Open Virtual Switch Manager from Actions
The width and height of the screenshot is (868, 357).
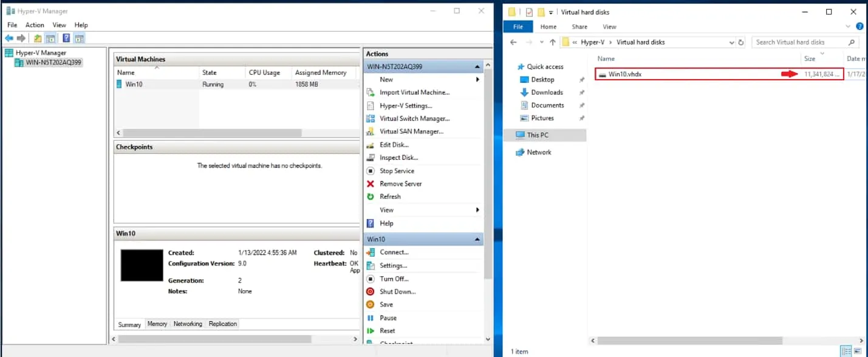click(414, 119)
